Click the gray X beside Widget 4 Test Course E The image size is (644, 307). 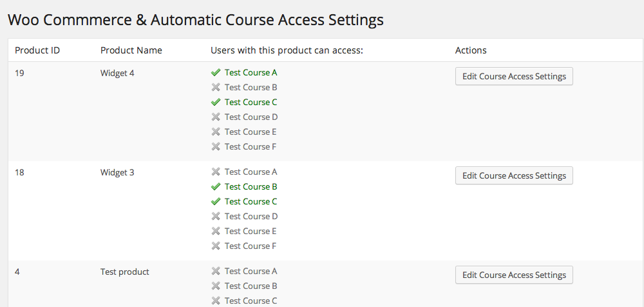point(216,132)
